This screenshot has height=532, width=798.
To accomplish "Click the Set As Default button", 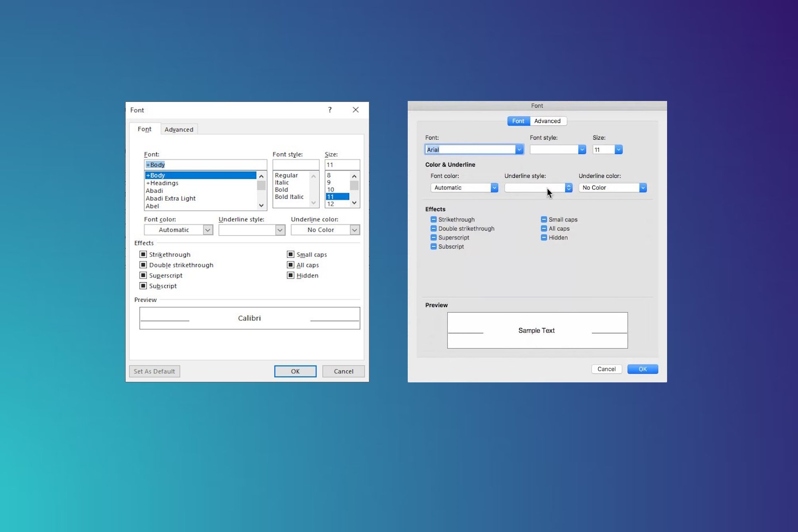I will click(x=153, y=370).
